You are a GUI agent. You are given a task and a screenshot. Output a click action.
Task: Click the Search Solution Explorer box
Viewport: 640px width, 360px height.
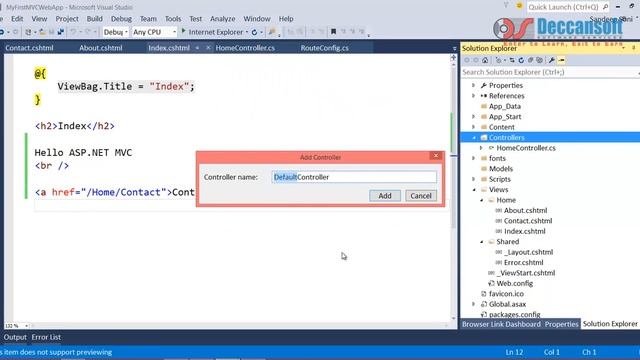[549, 72]
